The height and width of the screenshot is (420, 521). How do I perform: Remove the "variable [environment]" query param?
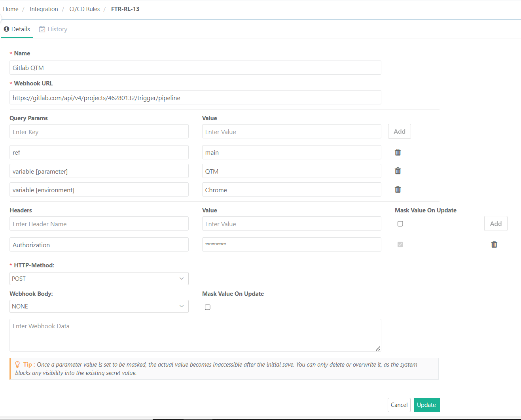click(398, 189)
